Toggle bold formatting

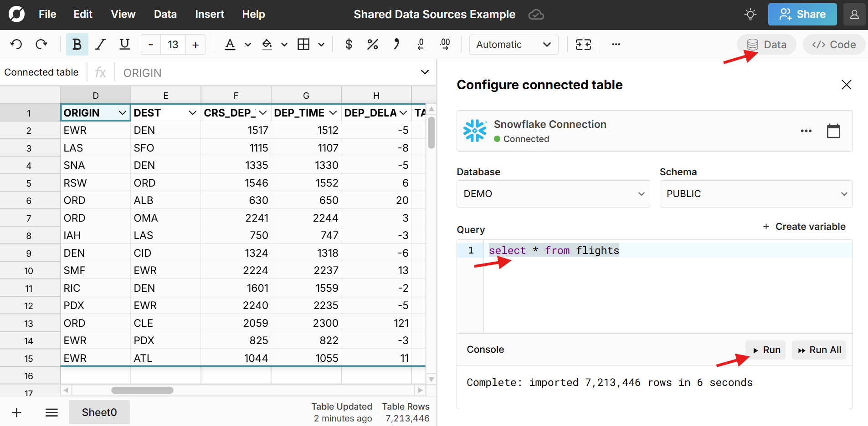click(x=77, y=44)
